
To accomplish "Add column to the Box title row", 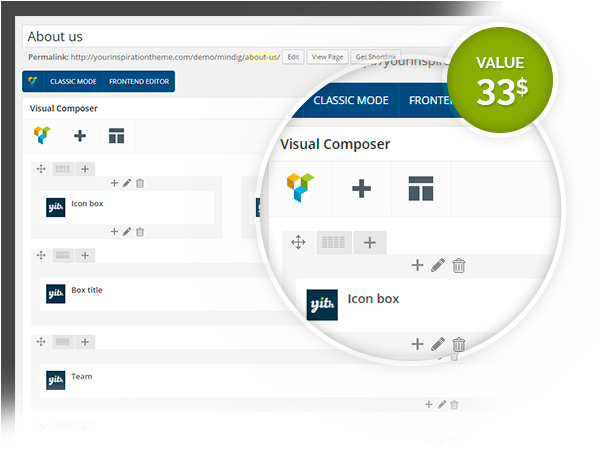I will click(85, 255).
